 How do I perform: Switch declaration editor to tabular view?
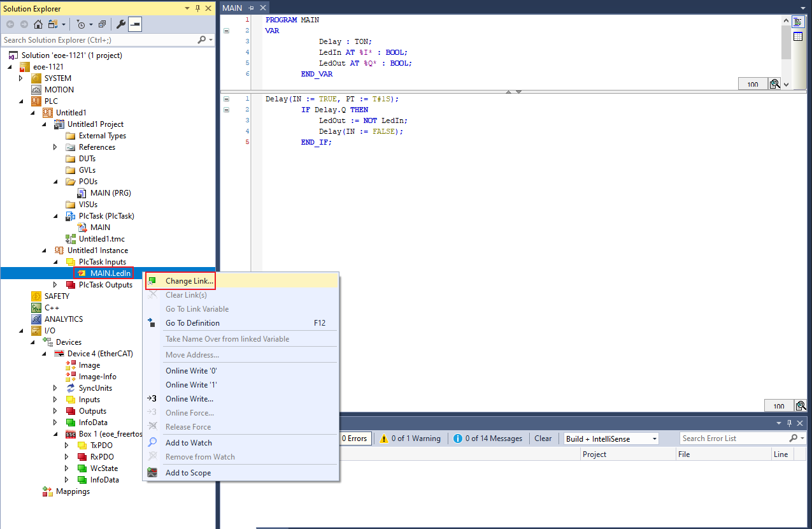point(798,36)
